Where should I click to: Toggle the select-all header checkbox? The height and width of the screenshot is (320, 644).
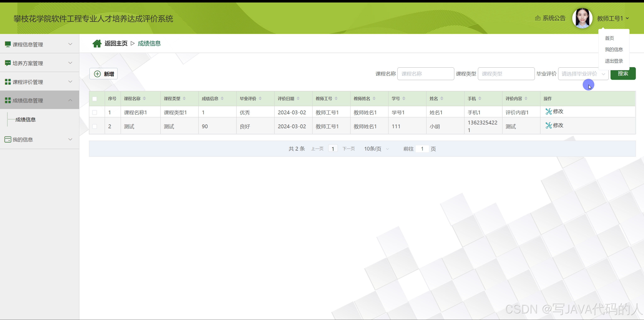tap(95, 99)
